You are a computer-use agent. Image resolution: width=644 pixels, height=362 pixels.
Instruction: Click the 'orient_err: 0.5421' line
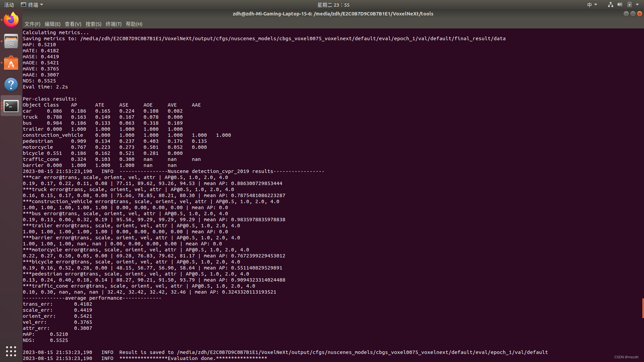point(57,316)
